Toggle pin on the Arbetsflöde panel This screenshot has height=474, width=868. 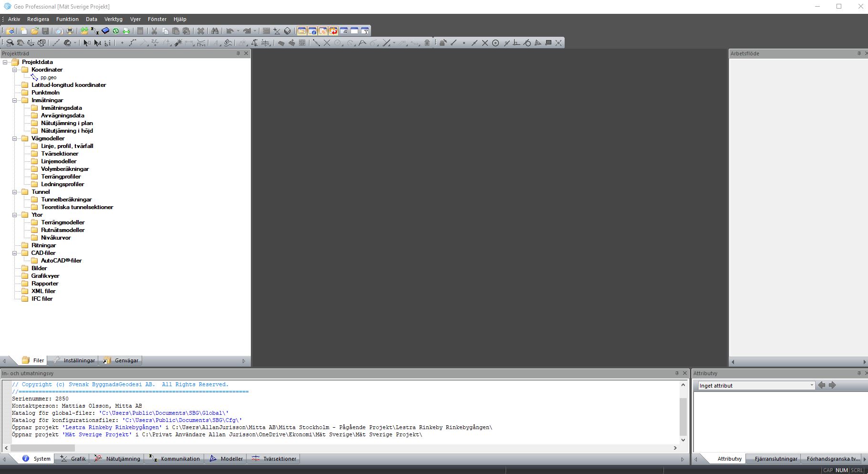pos(859,53)
